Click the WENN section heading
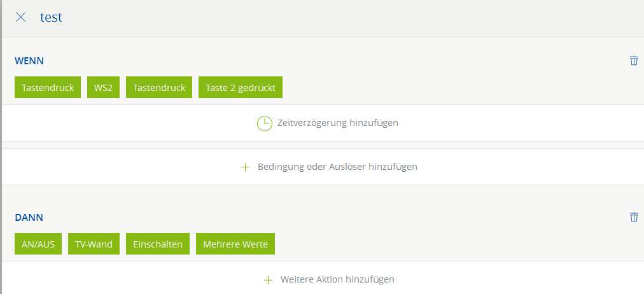This screenshot has width=644, height=294. click(29, 61)
